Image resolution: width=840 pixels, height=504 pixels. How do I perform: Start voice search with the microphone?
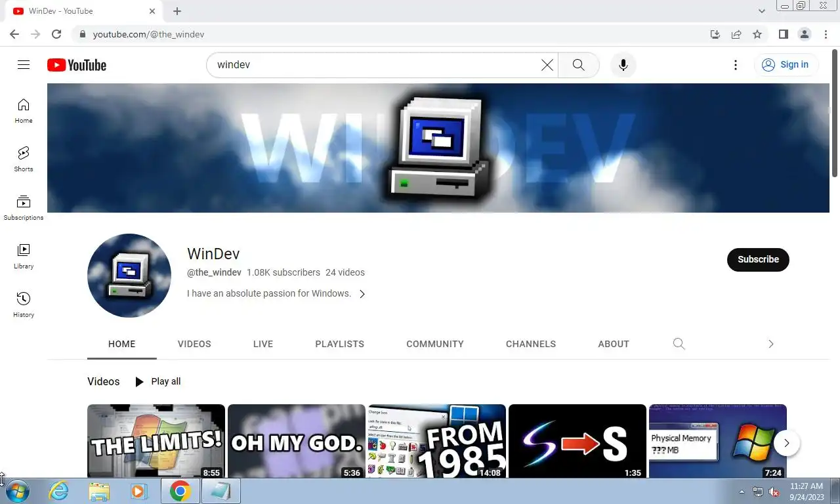[623, 65]
